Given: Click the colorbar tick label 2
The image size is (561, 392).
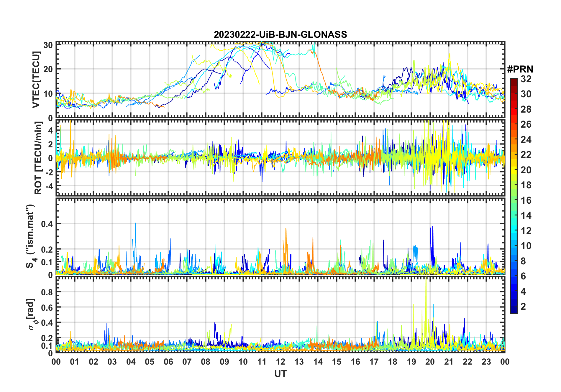Looking at the screenshot, I should tap(523, 307).
